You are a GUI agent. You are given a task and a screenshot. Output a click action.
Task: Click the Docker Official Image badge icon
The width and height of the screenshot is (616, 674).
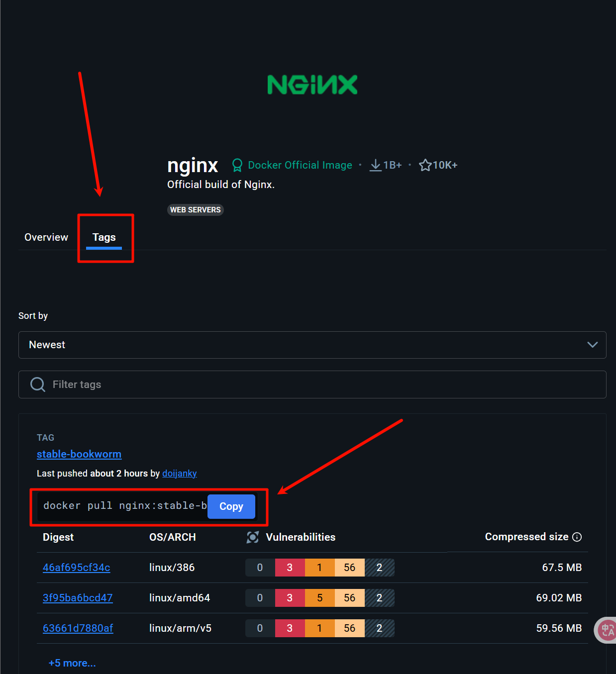(x=237, y=165)
